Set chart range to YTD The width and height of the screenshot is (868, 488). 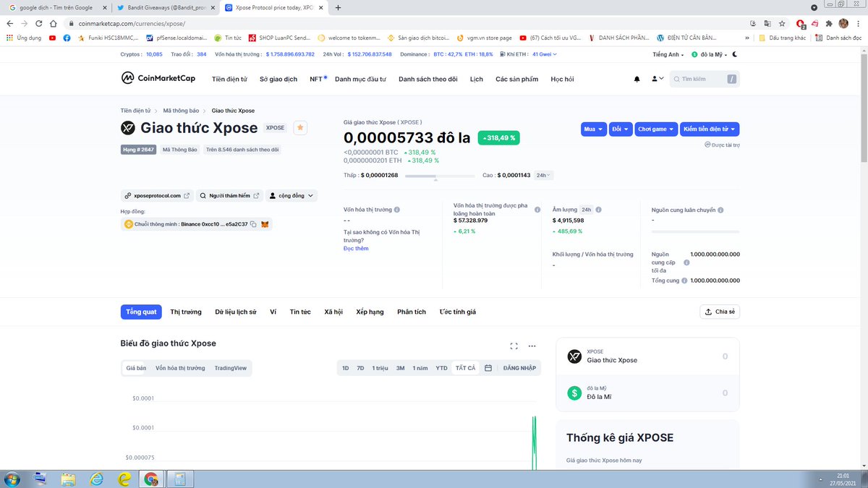pyautogui.click(x=441, y=368)
